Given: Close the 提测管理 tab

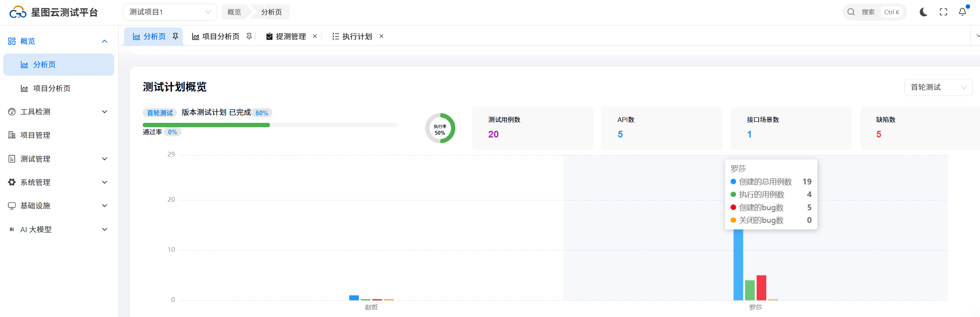Looking at the screenshot, I should 315,36.
